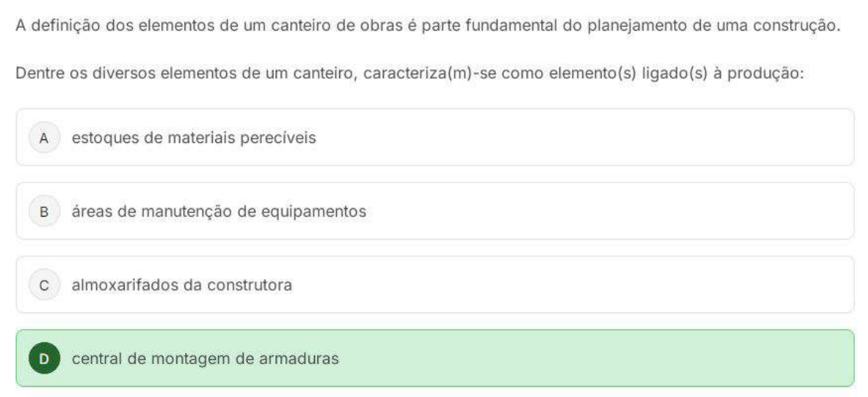This screenshot has height=397, width=868.
Task: Click empty area of option A card
Action: point(584,138)
